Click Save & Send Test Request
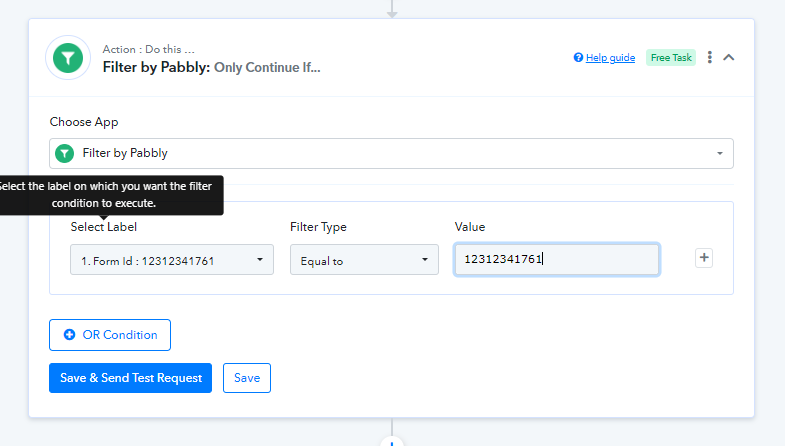This screenshot has height=446, width=785. click(x=130, y=378)
